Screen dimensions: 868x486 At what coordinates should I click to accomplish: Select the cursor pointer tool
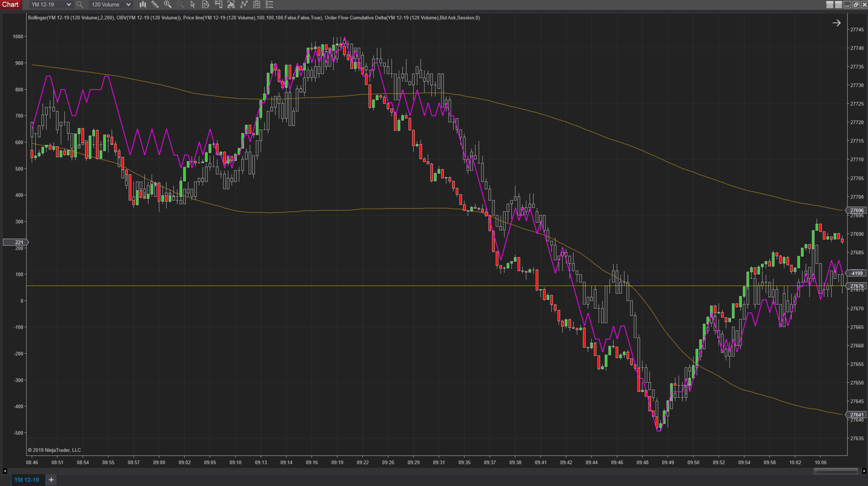point(193,5)
